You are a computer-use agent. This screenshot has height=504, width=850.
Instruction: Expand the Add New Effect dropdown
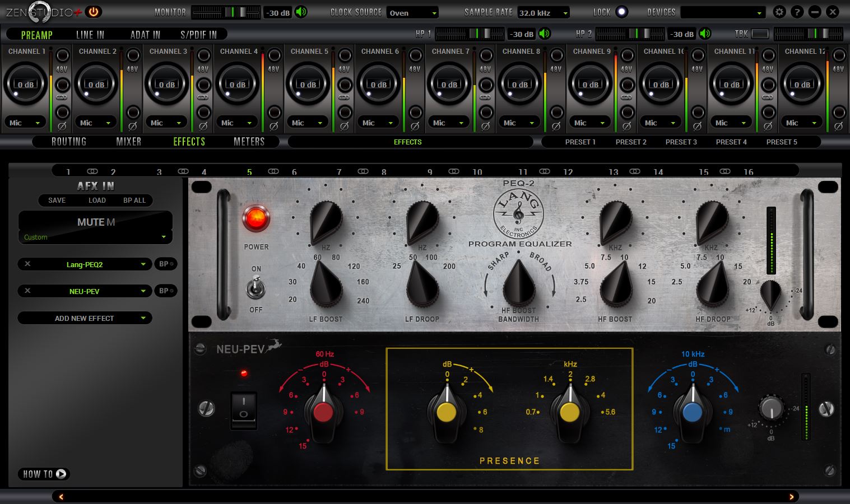[x=85, y=318]
